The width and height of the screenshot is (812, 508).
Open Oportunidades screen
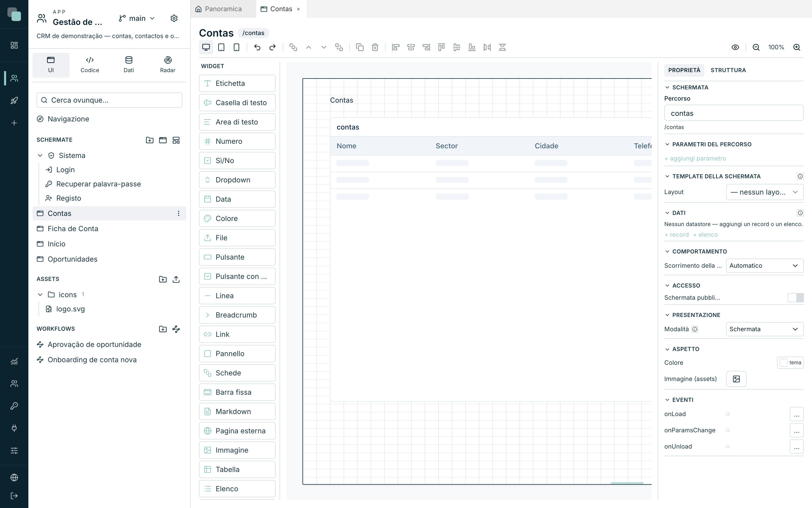coord(109,259)
